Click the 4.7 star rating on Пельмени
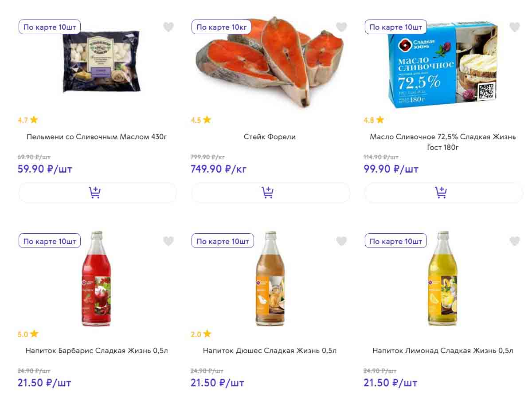Image resolution: width=532 pixels, height=393 pixels. click(x=27, y=120)
